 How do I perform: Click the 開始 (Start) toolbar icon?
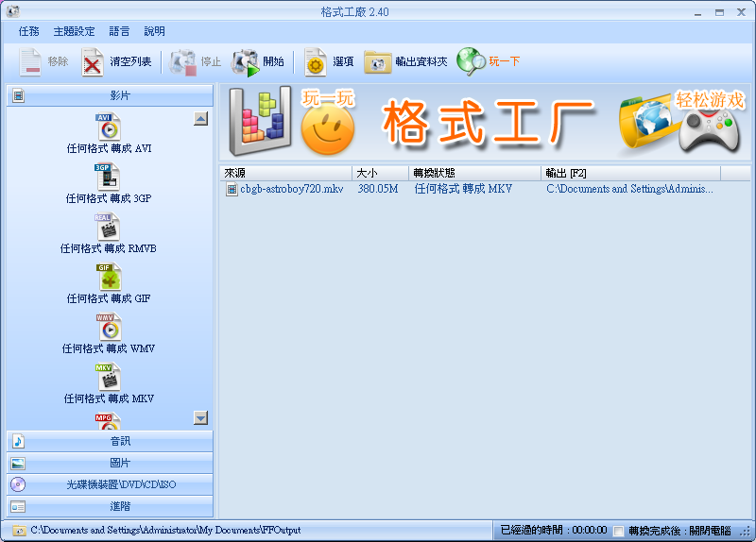(246, 62)
